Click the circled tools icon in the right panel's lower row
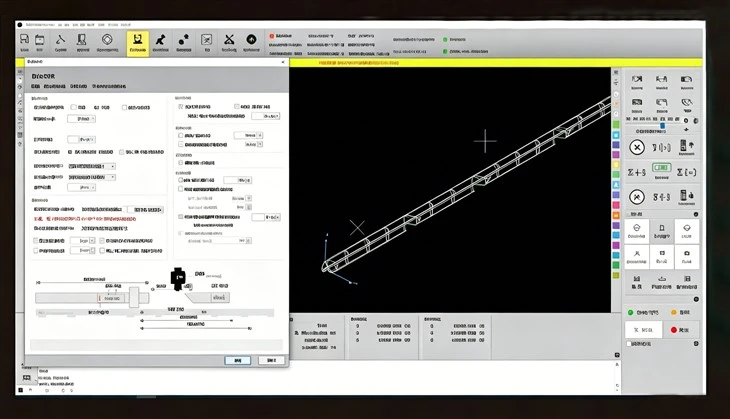This screenshot has width=730, height=419. (x=637, y=197)
